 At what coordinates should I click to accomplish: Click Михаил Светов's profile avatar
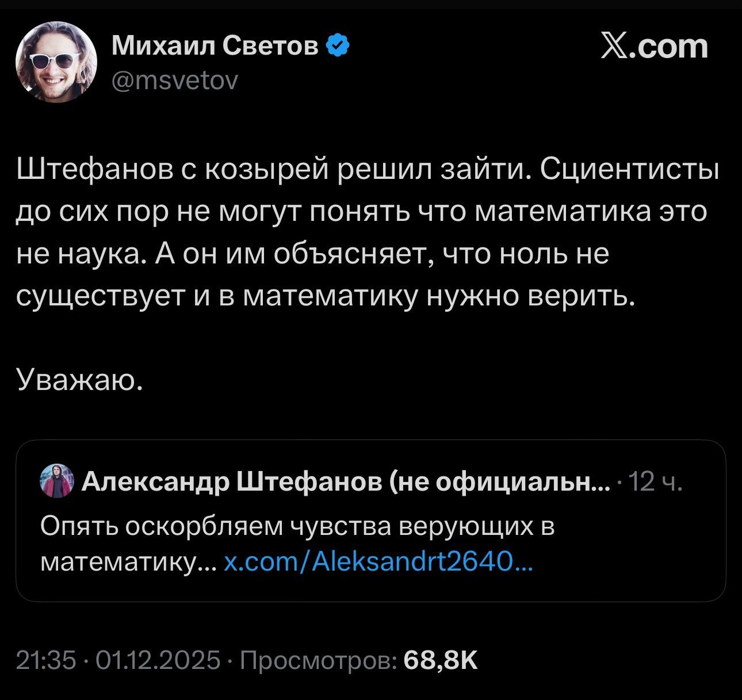pos(56,62)
